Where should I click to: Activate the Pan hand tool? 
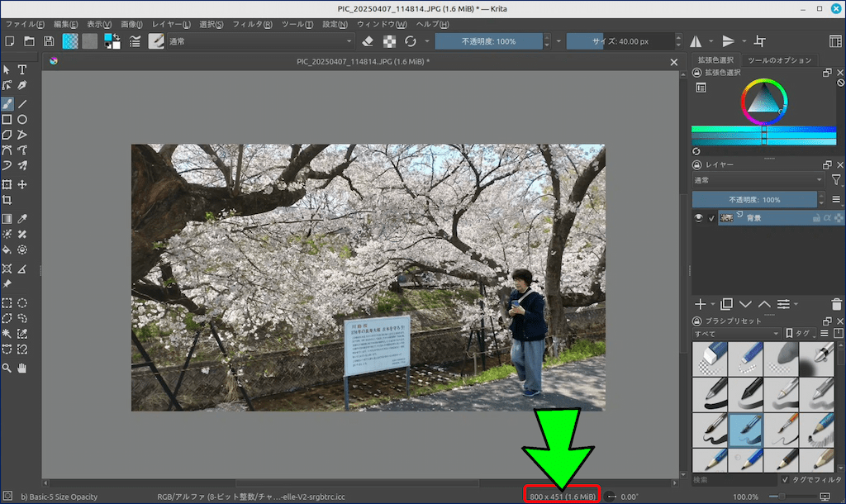click(22, 367)
